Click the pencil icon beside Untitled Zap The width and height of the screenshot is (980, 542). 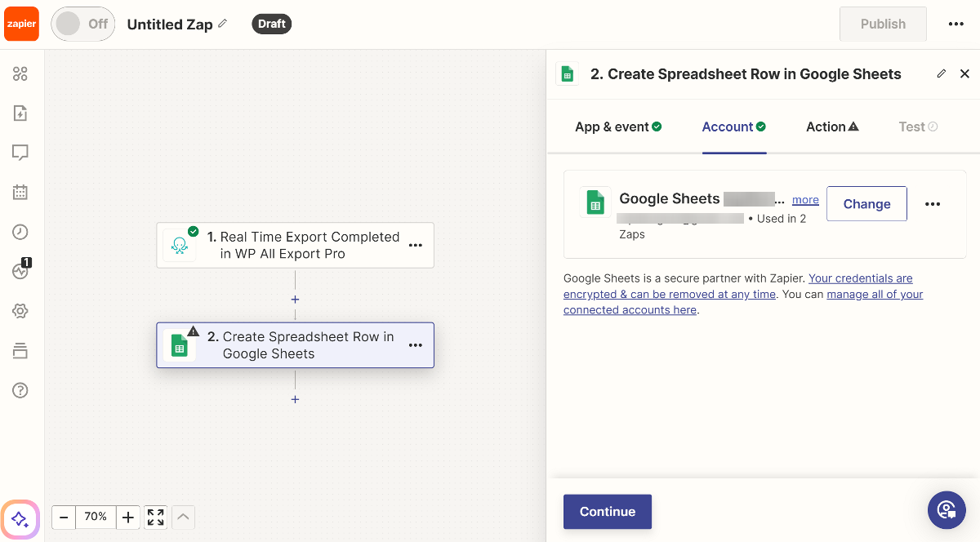[x=223, y=24]
